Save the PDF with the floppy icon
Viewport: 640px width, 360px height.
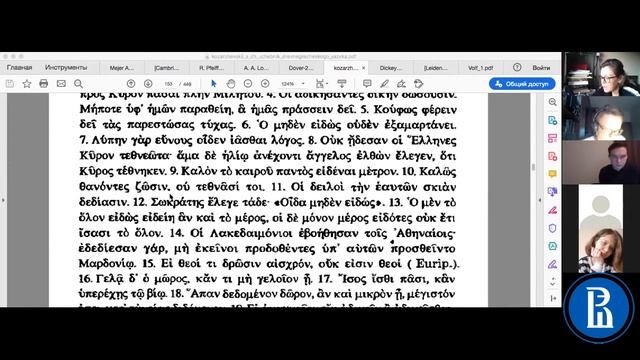pos(10,84)
